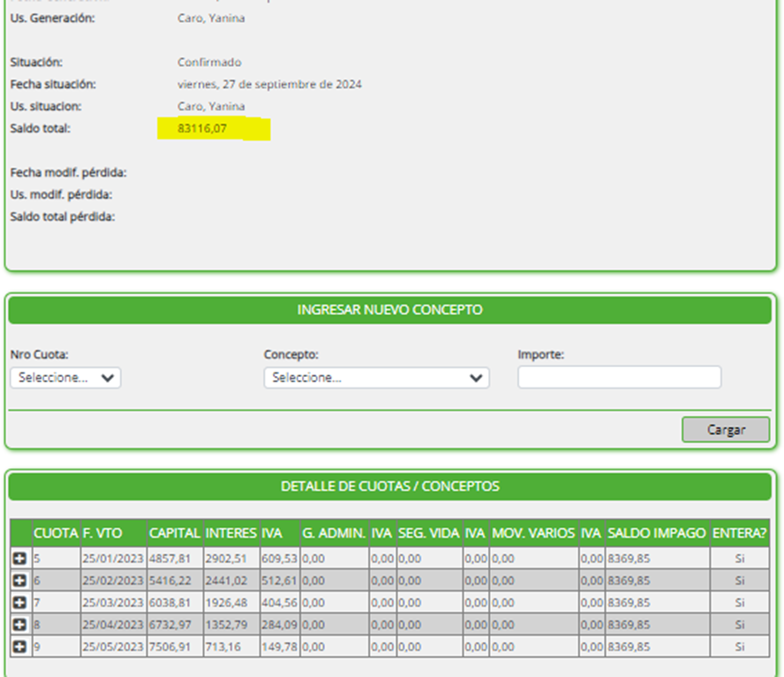
Task: Expand the cuota 9 row
Action: (x=20, y=647)
